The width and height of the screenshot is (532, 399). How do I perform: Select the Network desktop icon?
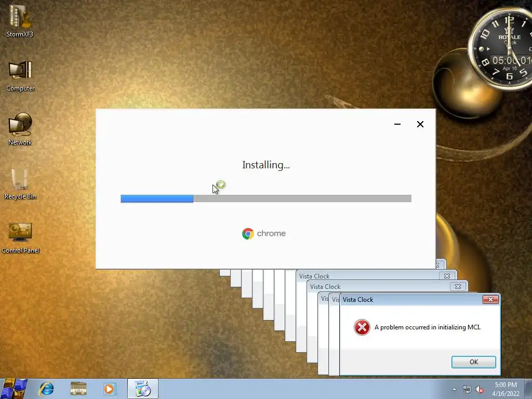pos(20,129)
